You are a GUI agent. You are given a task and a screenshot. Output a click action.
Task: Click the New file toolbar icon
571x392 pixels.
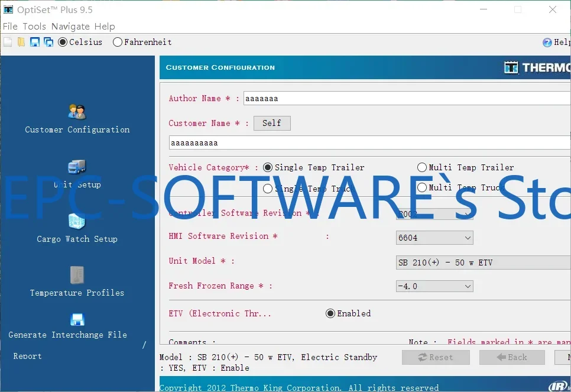pos(8,42)
